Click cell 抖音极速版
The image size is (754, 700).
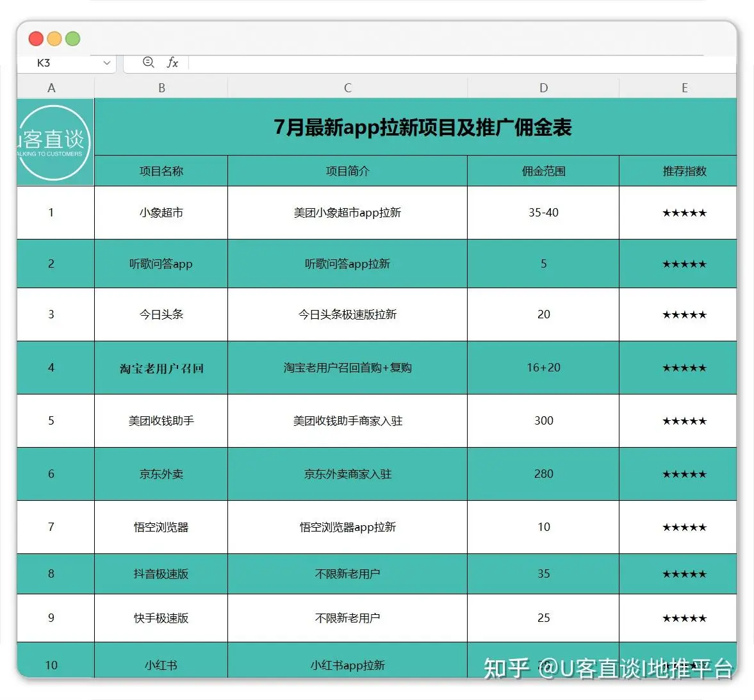[x=161, y=574]
